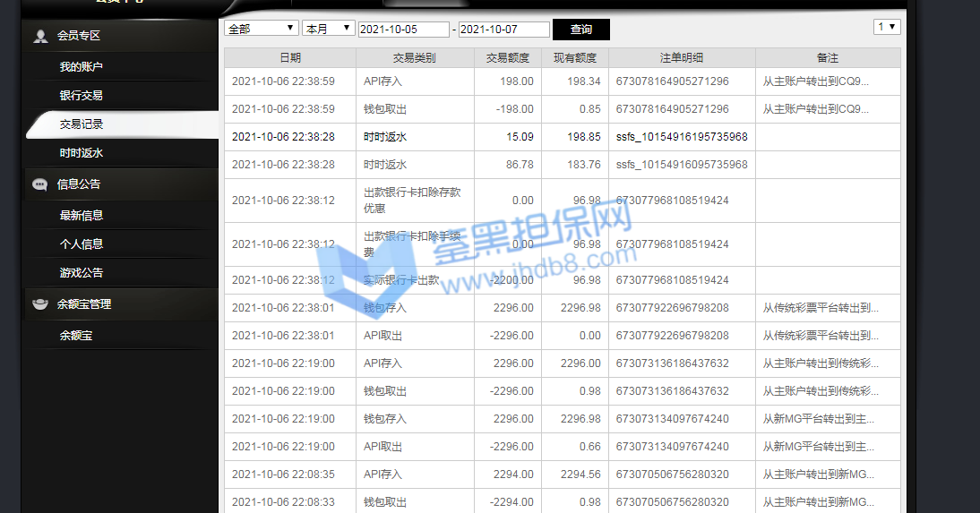Viewport: 980px width, 513px height.
Task: Go to 银行交易 menu item
Action: tap(82, 96)
